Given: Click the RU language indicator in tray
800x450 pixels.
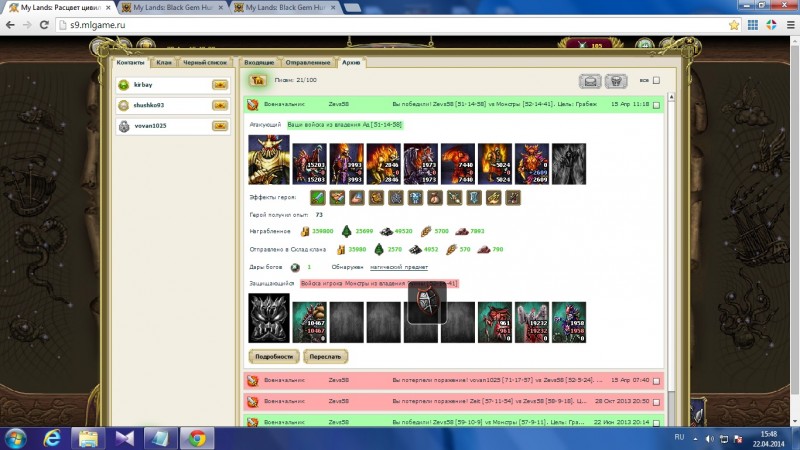Looking at the screenshot, I should [679, 437].
